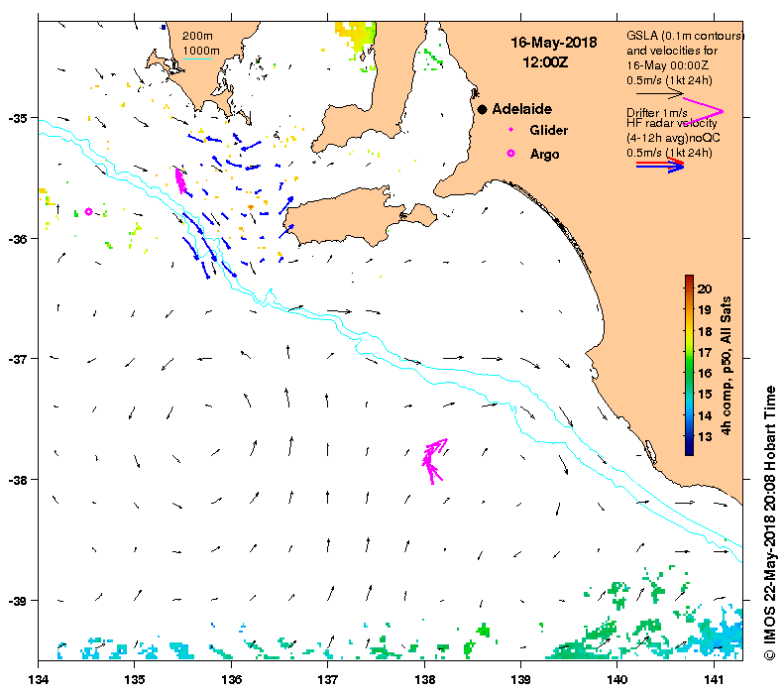Click the yellow 18 degree section of colorbar

[689, 331]
